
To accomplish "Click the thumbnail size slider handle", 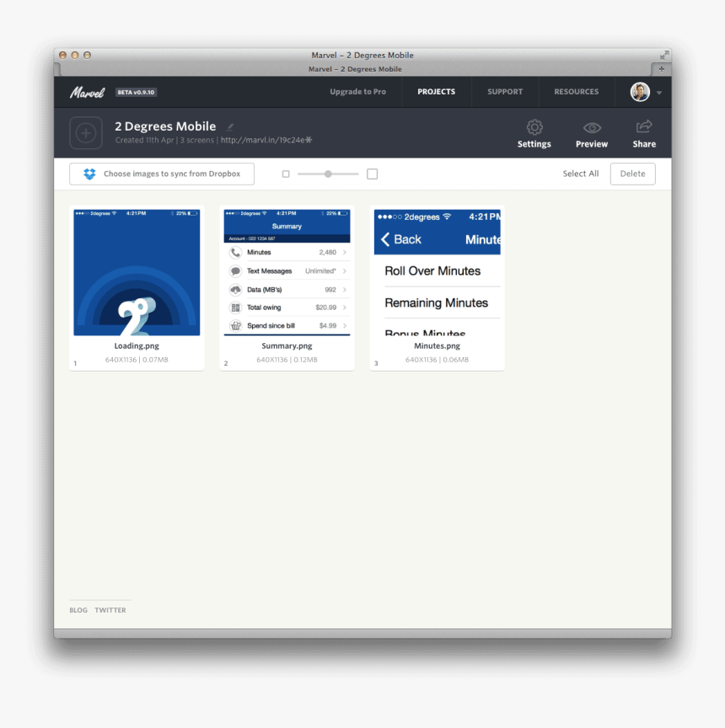I will pos(328,174).
